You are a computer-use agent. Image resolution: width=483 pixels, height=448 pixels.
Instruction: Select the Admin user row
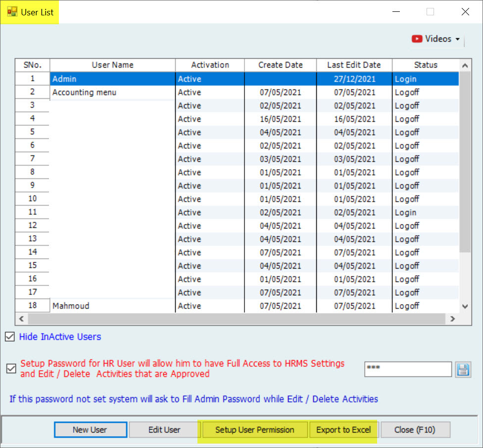(113, 79)
